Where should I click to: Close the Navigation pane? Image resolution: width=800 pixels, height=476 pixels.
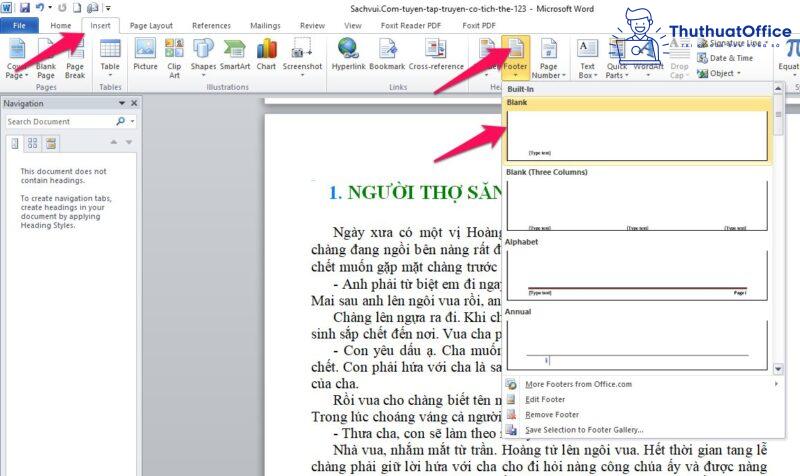point(134,103)
